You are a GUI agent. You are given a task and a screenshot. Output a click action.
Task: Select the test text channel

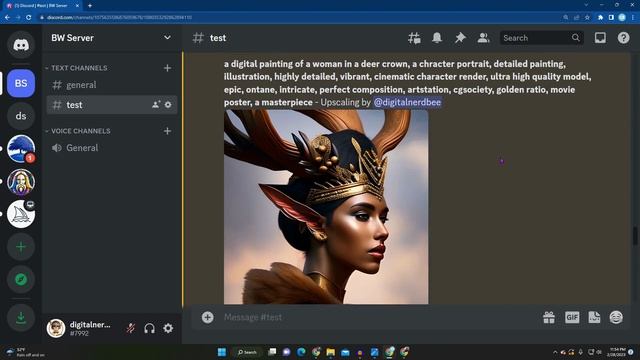click(112, 105)
